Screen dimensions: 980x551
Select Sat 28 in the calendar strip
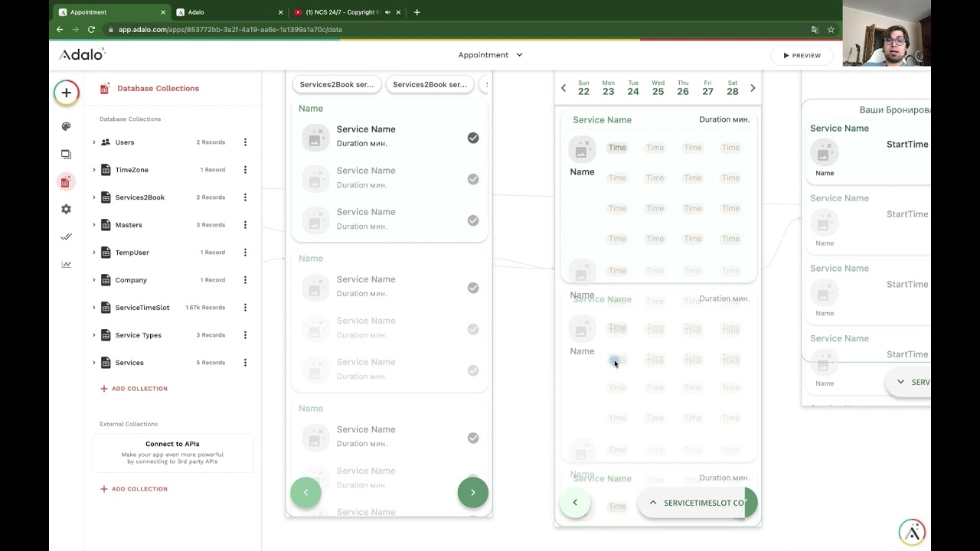point(733,88)
